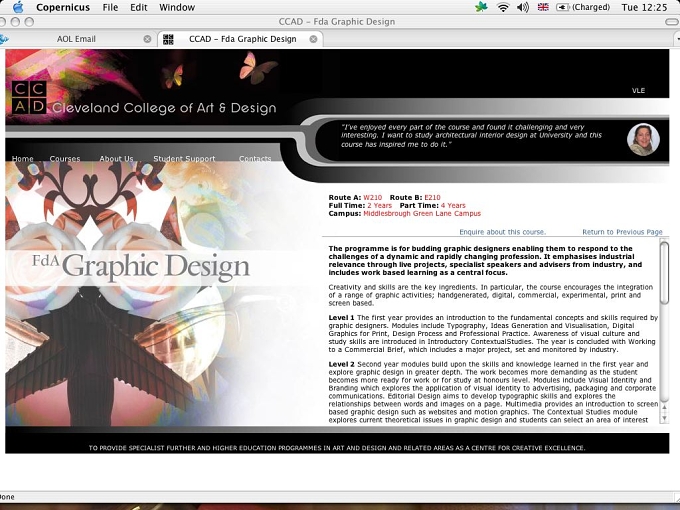Click the large butterfly in header
680x510 pixels.
[x=258, y=67]
